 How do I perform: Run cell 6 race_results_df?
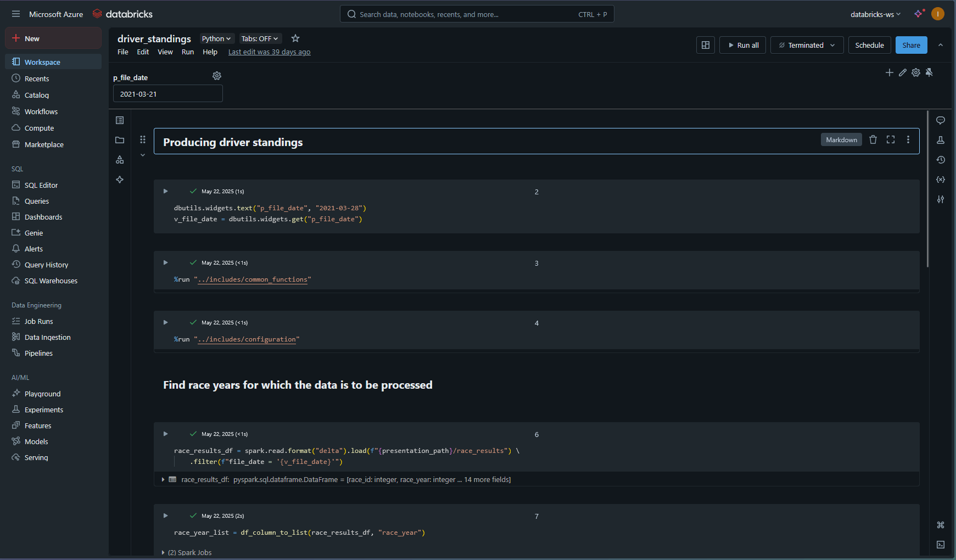pyautogui.click(x=165, y=434)
